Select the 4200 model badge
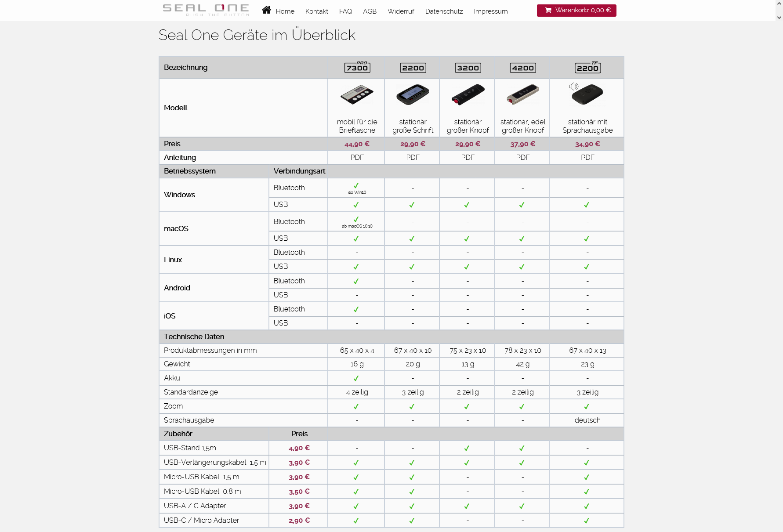This screenshot has width=783, height=532. tap(523, 68)
